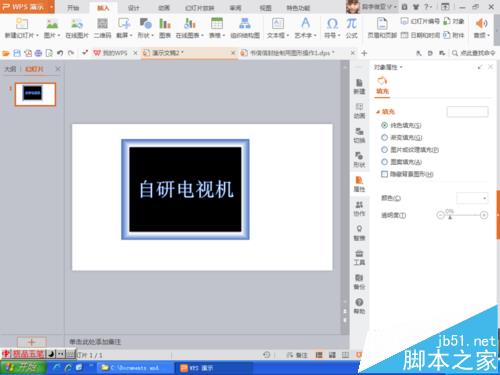Insert audio with the 音频 speaker icon
Image resolution: width=500 pixels, height=375 pixels.
[481, 24]
